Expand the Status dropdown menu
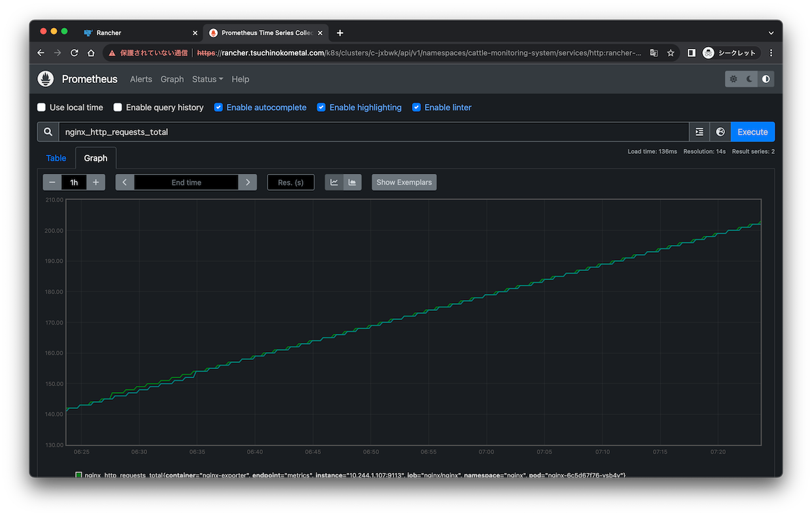812x516 pixels. coord(207,79)
